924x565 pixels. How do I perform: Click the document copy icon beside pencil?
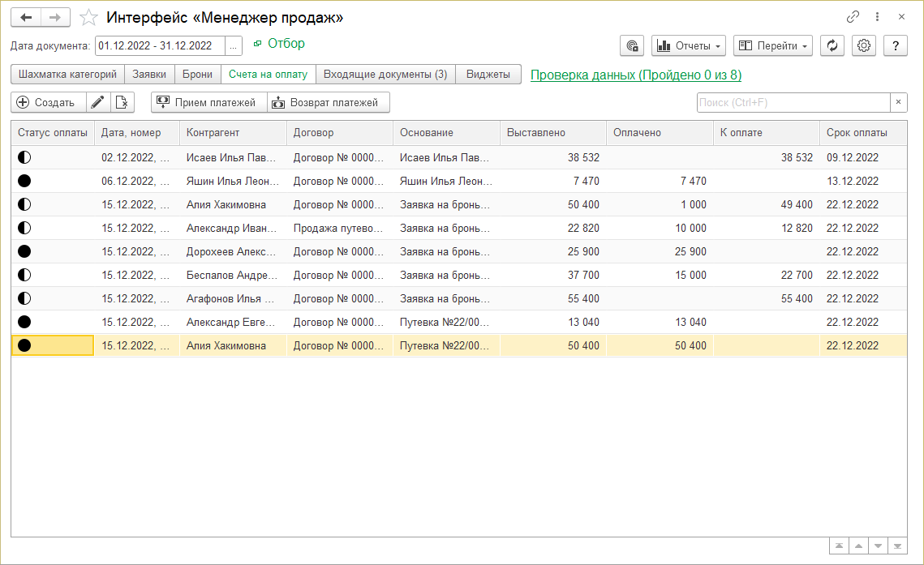122,102
